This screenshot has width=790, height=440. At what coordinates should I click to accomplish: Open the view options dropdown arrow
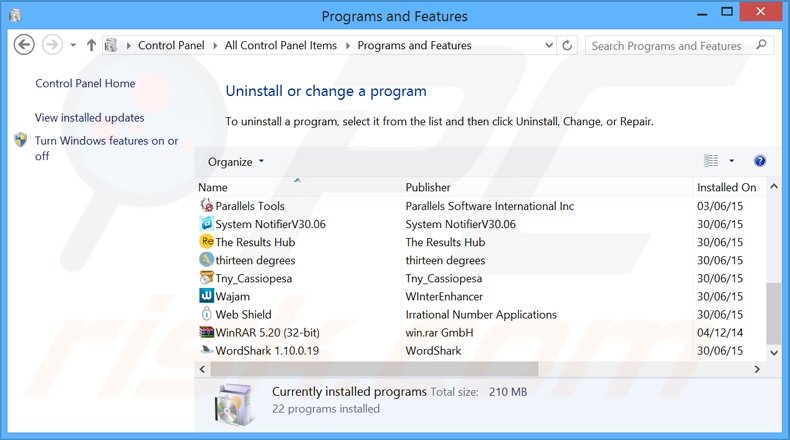click(x=732, y=161)
